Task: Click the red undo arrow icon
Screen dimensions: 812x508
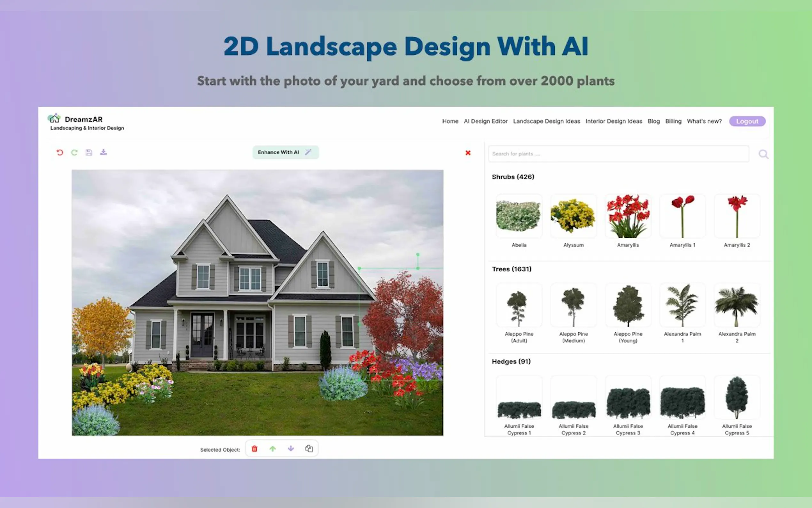Action: coord(60,153)
